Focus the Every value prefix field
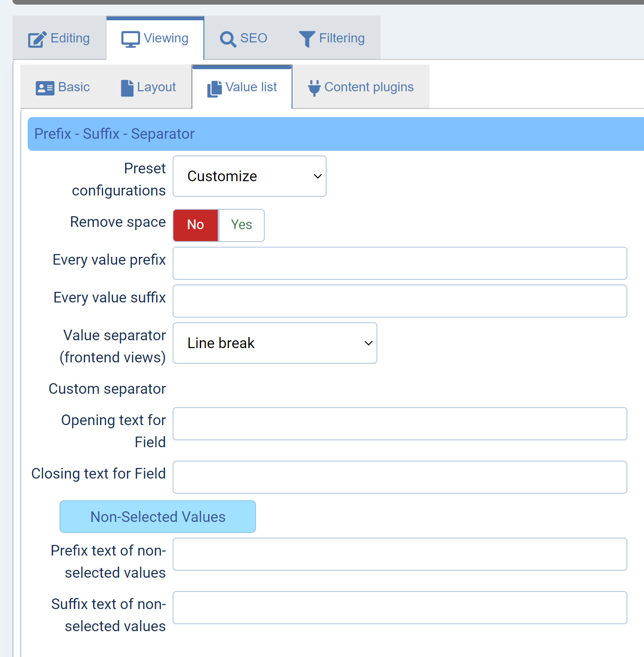The image size is (644, 657). [x=400, y=263]
